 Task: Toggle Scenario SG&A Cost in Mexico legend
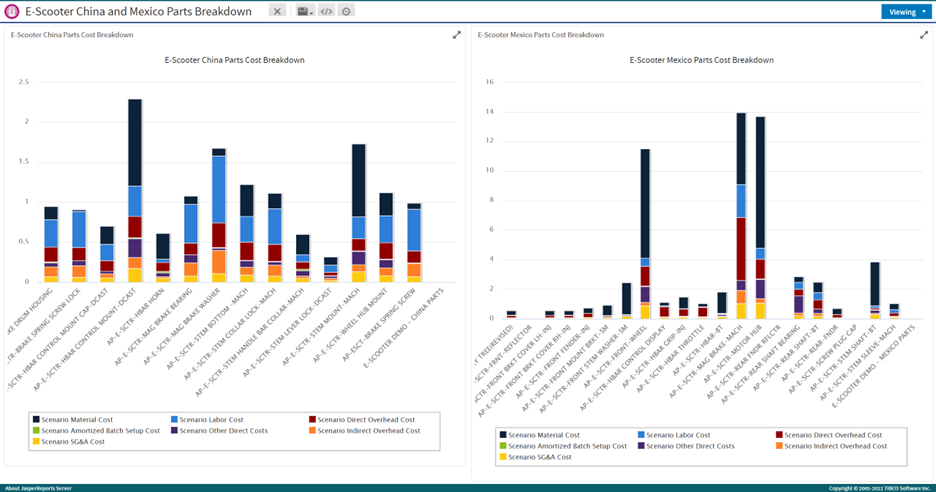click(540, 457)
